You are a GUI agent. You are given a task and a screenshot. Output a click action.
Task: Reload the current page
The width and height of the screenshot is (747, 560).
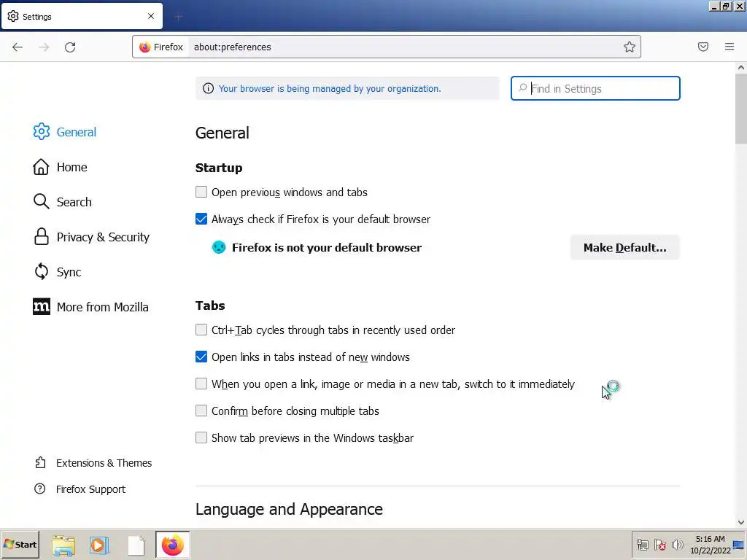(x=70, y=47)
